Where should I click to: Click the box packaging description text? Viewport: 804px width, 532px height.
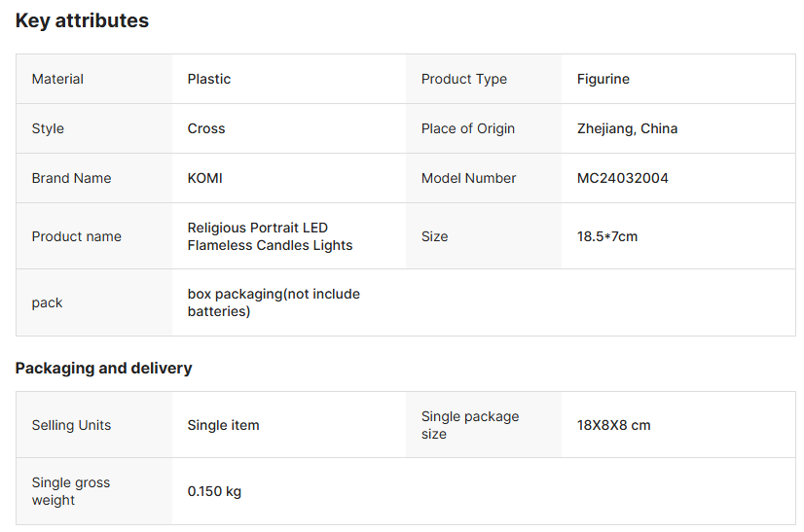274,302
